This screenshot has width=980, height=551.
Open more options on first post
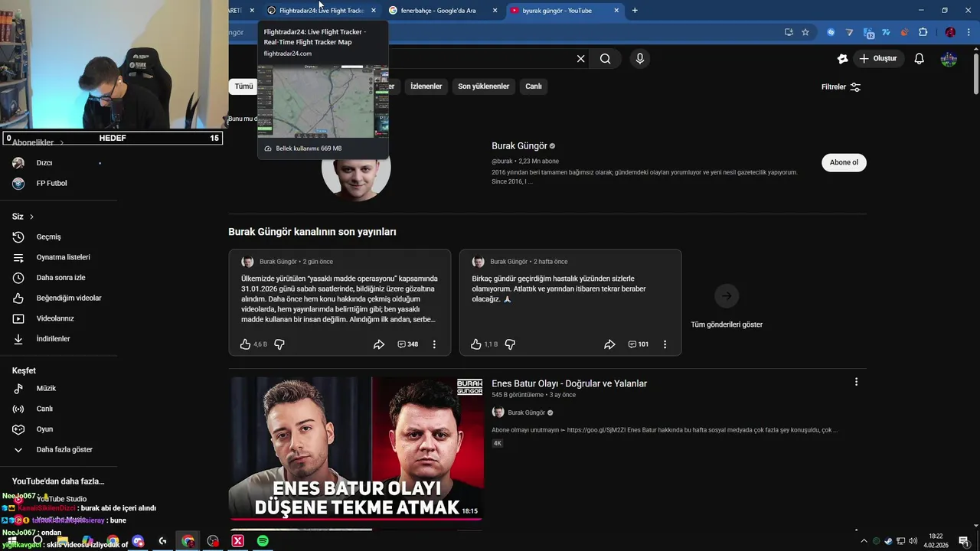[434, 344]
